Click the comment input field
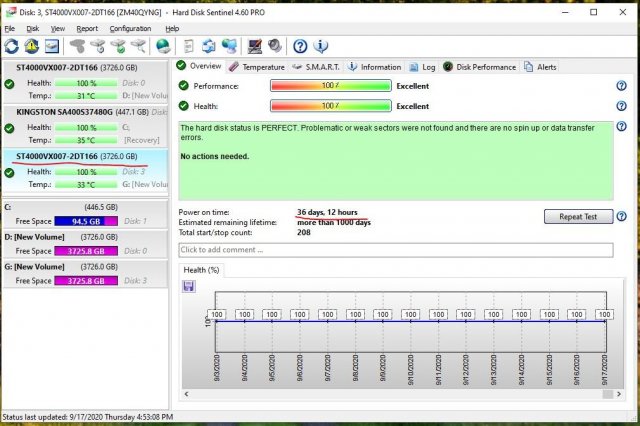640x426 pixels. pos(395,249)
